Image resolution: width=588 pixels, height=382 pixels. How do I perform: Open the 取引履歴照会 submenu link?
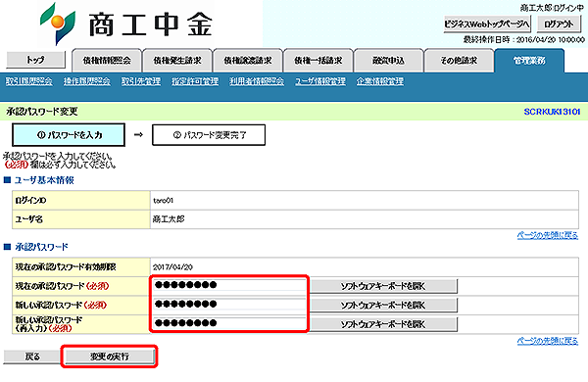(28, 81)
